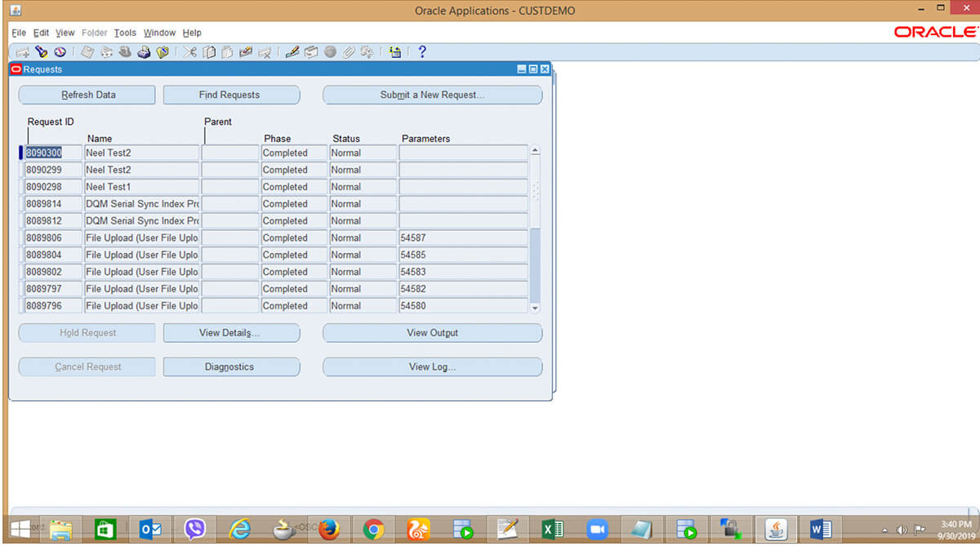Open Window Help question mark icon
The image size is (980, 546).
pos(421,52)
